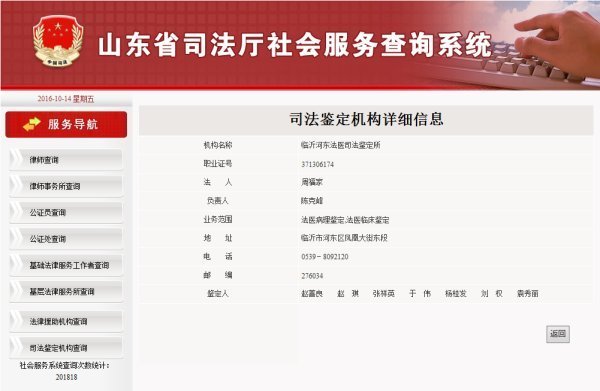
Task: Select appraiser name 张祥英
Action: pyautogui.click(x=383, y=294)
